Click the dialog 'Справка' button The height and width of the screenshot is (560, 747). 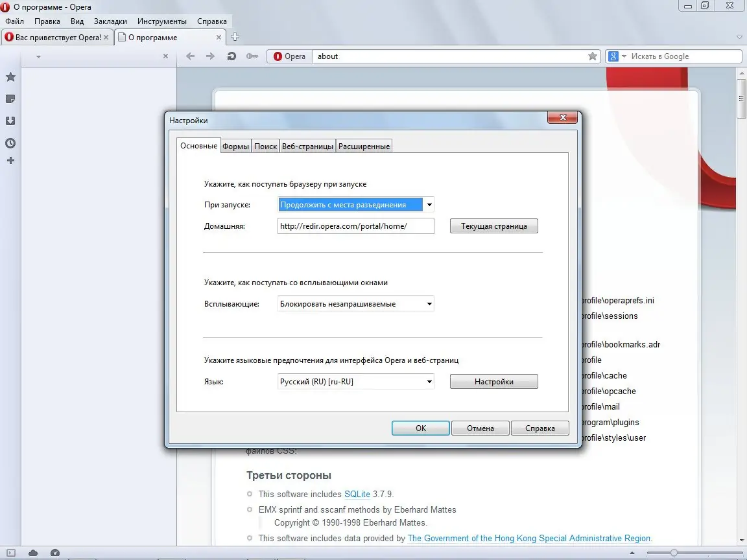539,428
